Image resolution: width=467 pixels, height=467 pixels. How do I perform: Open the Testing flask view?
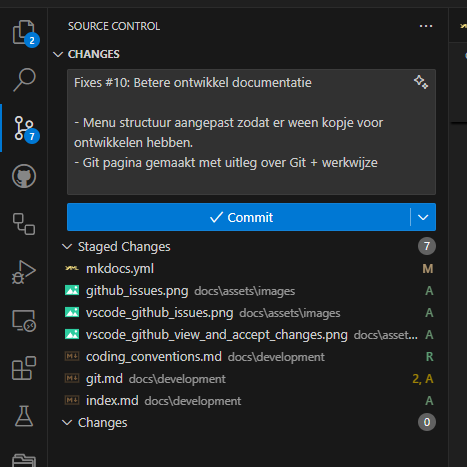pyautogui.click(x=24, y=416)
